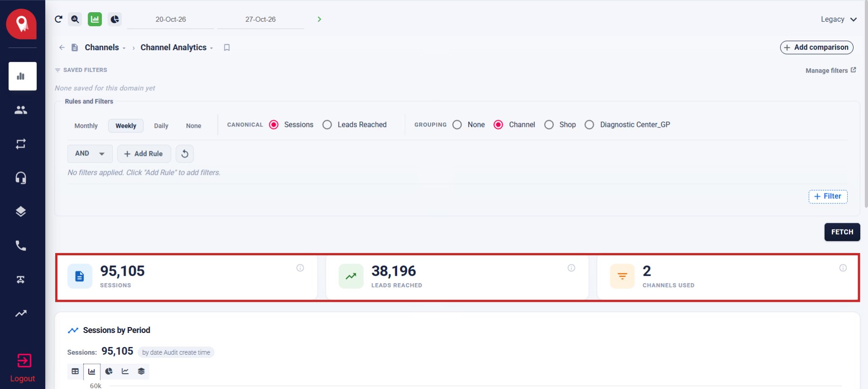Select grouping Shop radio button
This screenshot has width=868, height=389.
click(549, 125)
